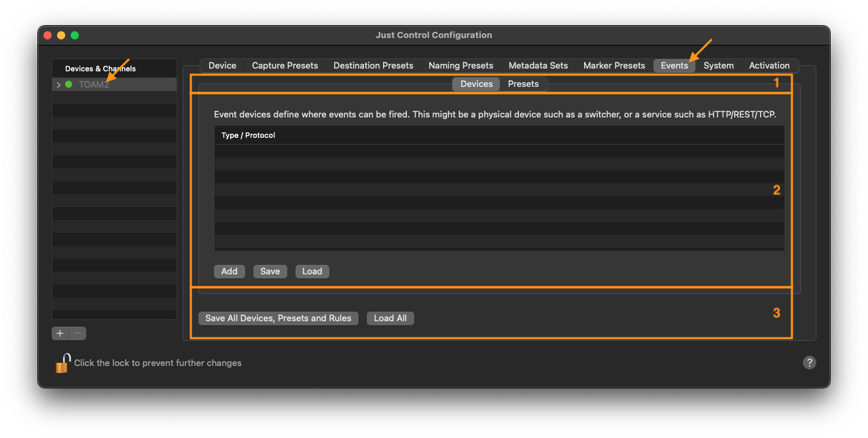Select the TOAM2 device row
The width and height of the screenshot is (868, 438).
pyautogui.click(x=114, y=85)
